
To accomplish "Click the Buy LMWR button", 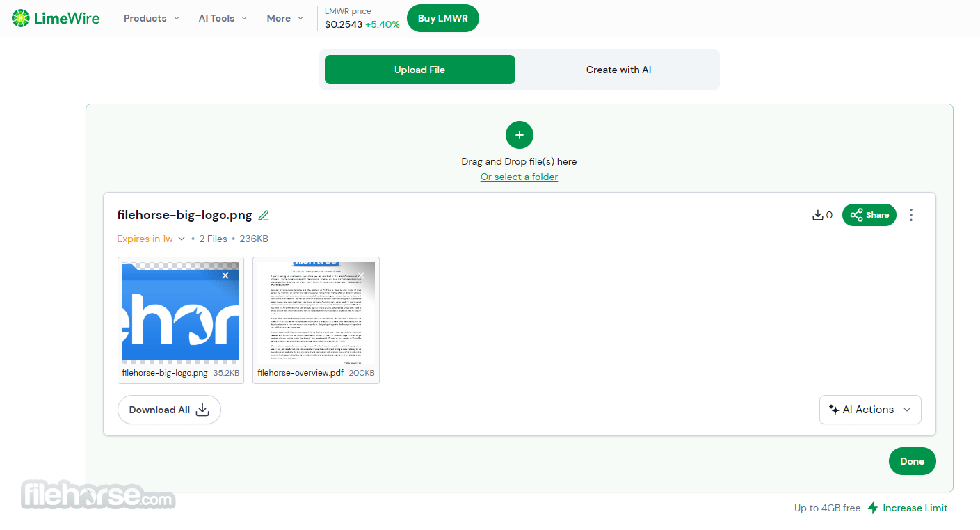I will [x=443, y=18].
